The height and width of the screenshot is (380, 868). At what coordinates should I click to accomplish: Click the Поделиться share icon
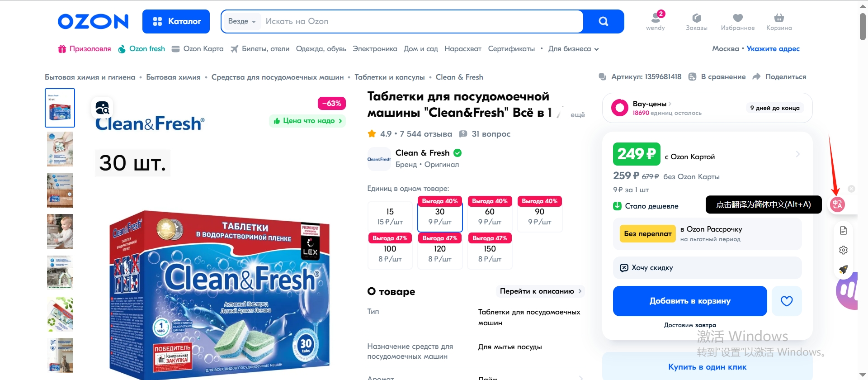click(x=756, y=77)
